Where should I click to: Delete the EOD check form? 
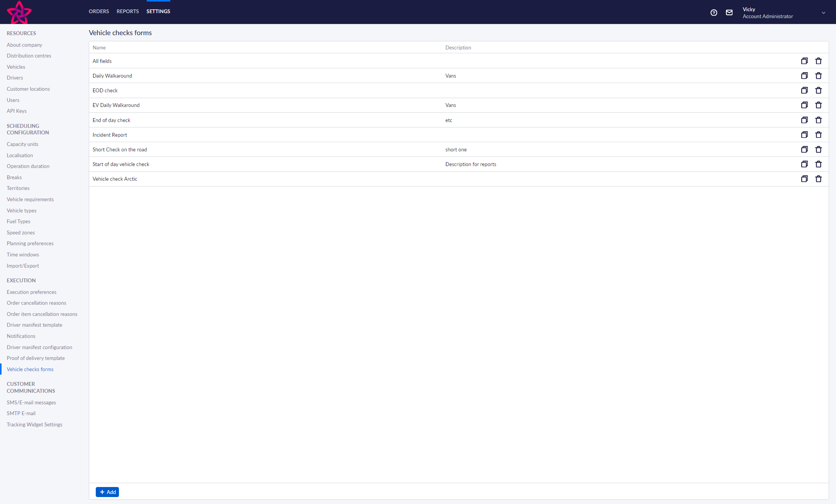pyautogui.click(x=818, y=90)
